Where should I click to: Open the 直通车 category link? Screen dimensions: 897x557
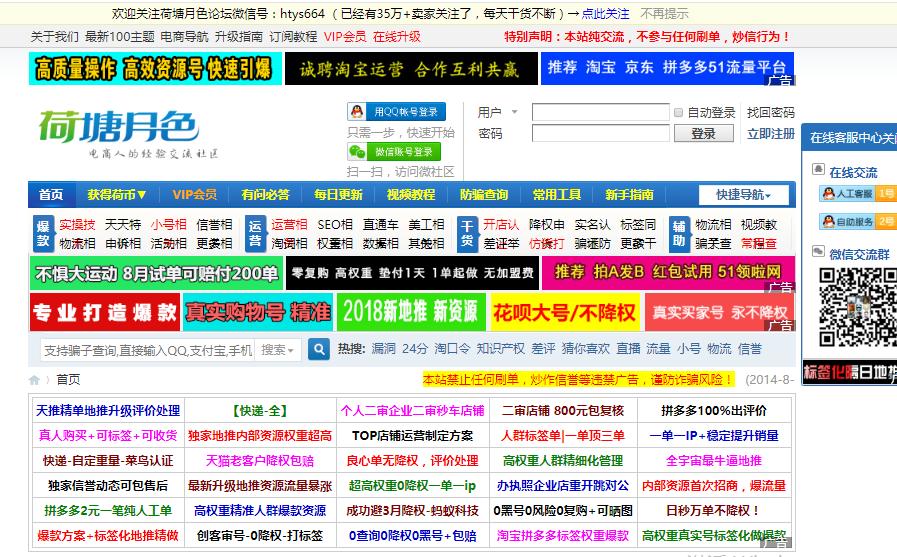(380, 225)
